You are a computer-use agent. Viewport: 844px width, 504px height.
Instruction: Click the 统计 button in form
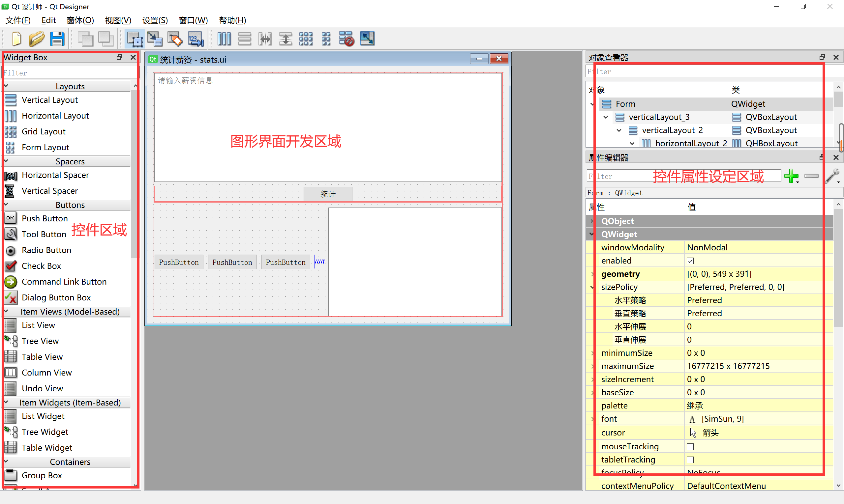pyautogui.click(x=327, y=194)
